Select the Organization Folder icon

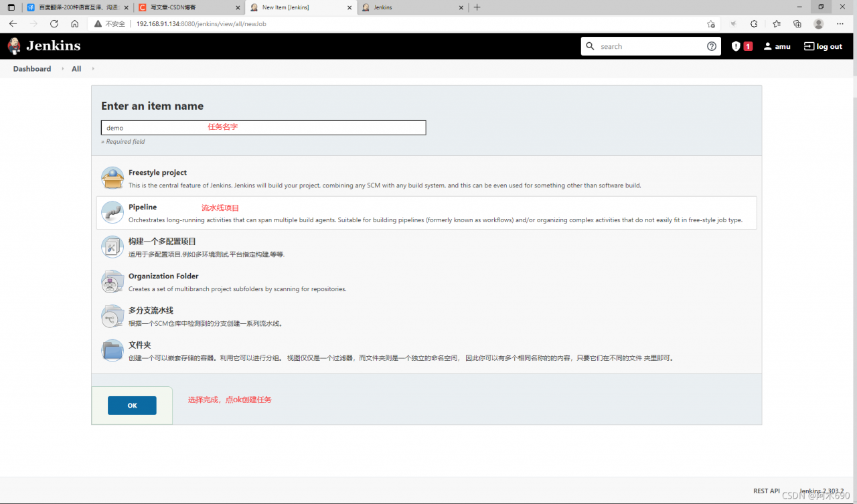pyautogui.click(x=112, y=282)
